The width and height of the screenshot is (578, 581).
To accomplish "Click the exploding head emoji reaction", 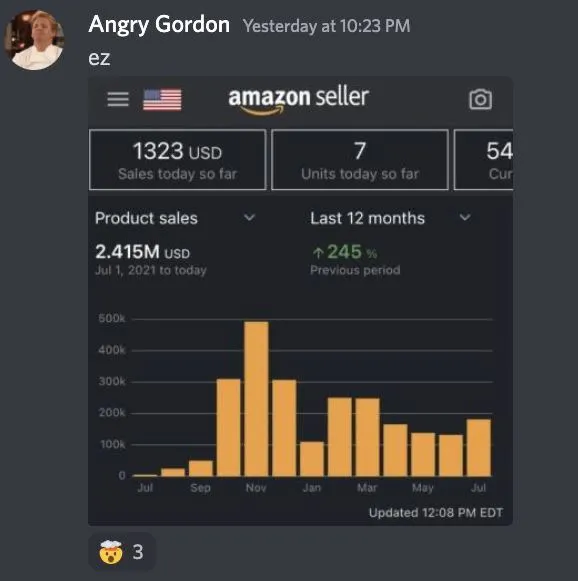I will coord(122,552).
